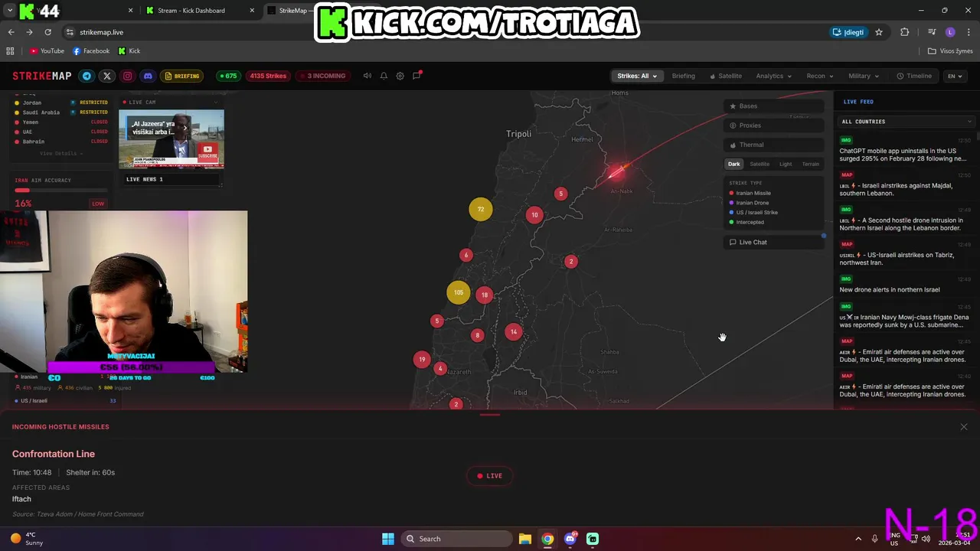Open File Explorer from the taskbar
This screenshot has height=551, width=980.
click(x=524, y=539)
